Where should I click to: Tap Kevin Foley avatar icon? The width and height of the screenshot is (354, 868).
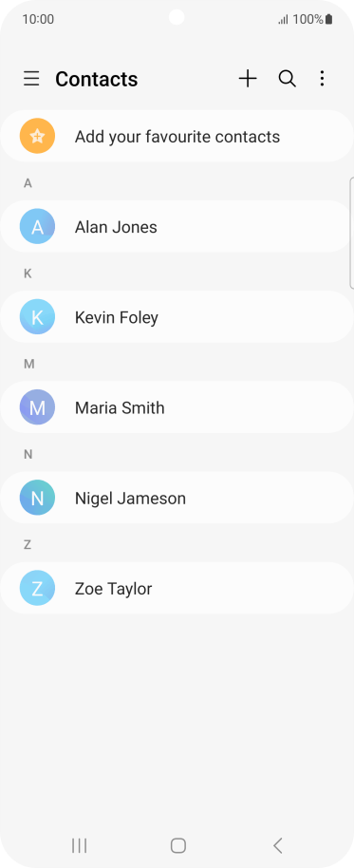pos(37,316)
